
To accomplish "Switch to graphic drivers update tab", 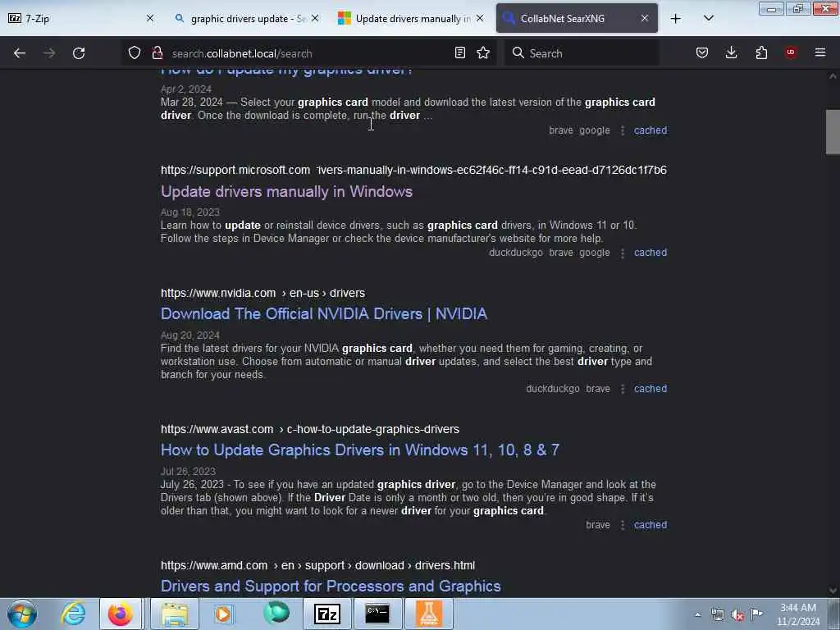I will pos(246,19).
